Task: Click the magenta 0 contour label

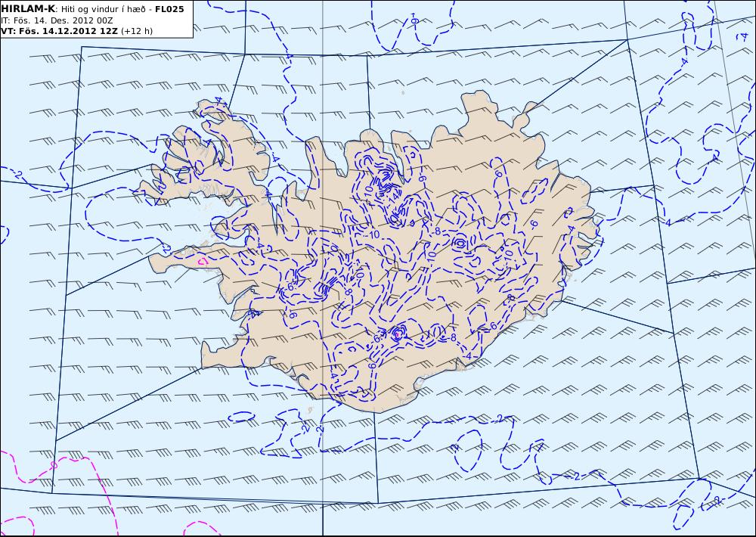Action: (54, 465)
